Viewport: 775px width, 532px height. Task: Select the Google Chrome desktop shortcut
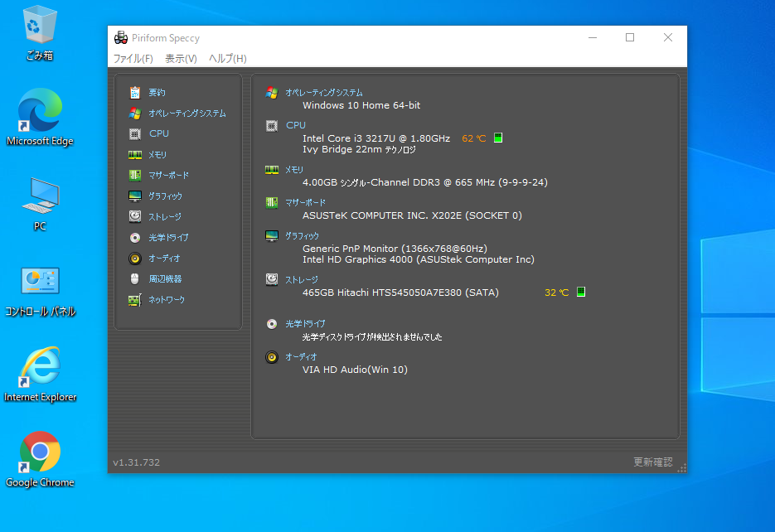[40, 459]
